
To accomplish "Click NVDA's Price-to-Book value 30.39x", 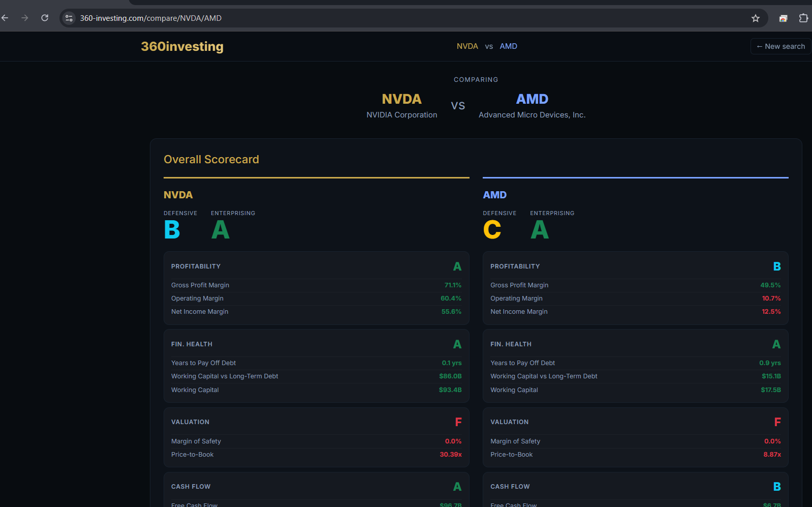I will (x=451, y=455).
